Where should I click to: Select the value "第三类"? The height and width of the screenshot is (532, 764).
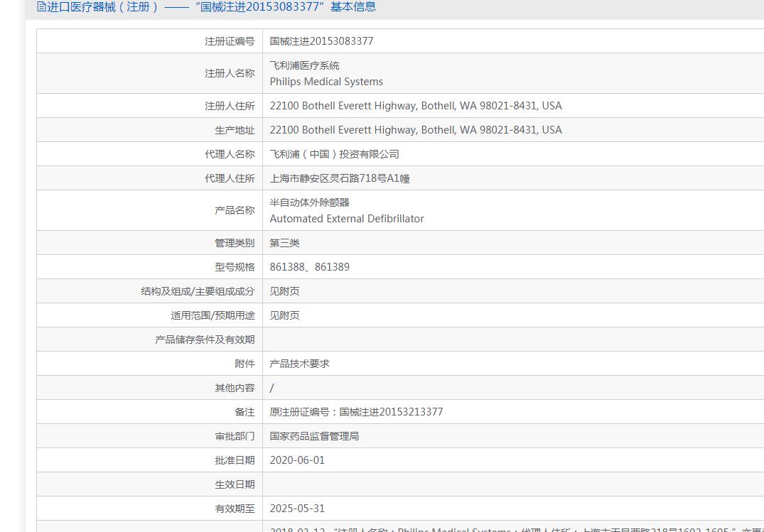pos(284,243)
